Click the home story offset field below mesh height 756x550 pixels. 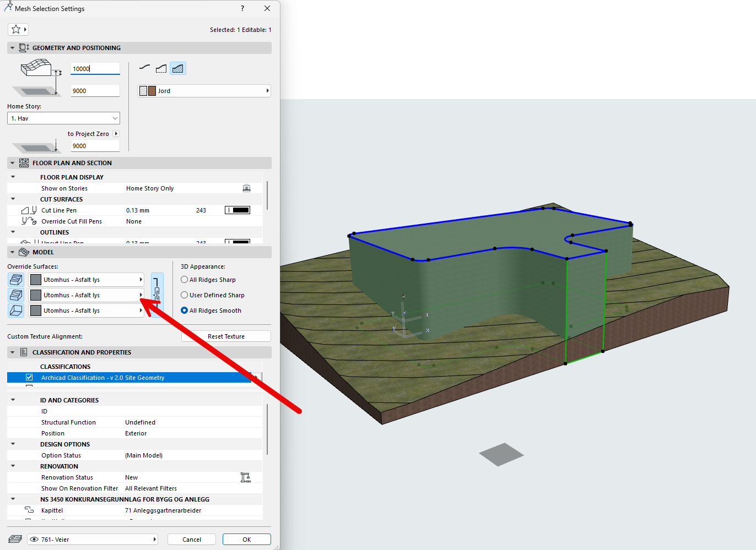pyautogui.click(x=95, y=91)
